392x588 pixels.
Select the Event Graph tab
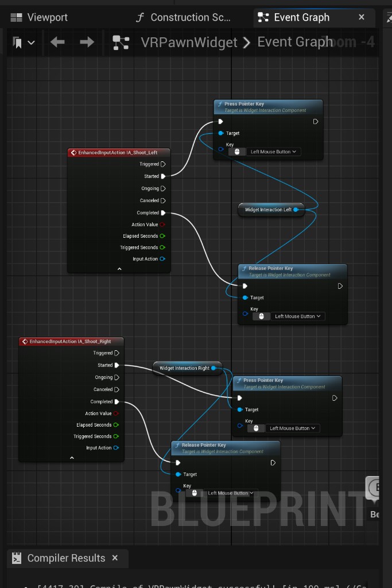[x=302, y=17]
